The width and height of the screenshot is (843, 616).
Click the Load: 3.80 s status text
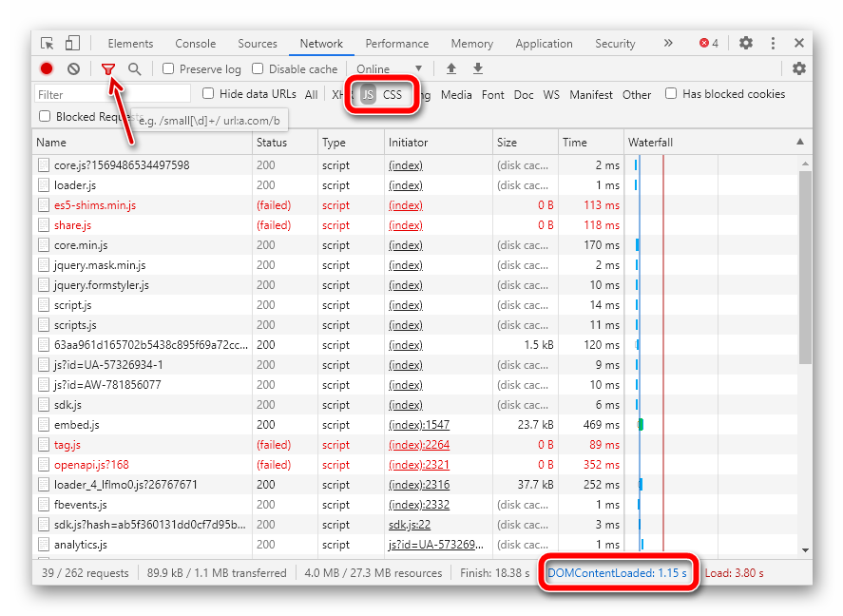734,573
